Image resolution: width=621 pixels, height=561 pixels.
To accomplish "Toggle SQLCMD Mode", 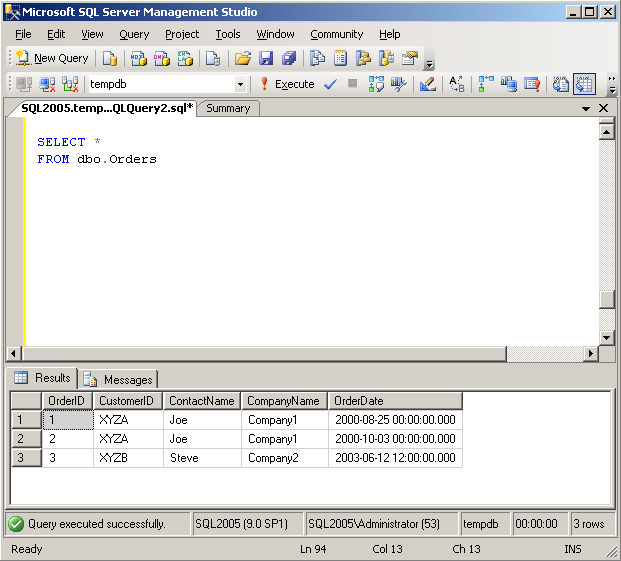I will click(532, 84).
